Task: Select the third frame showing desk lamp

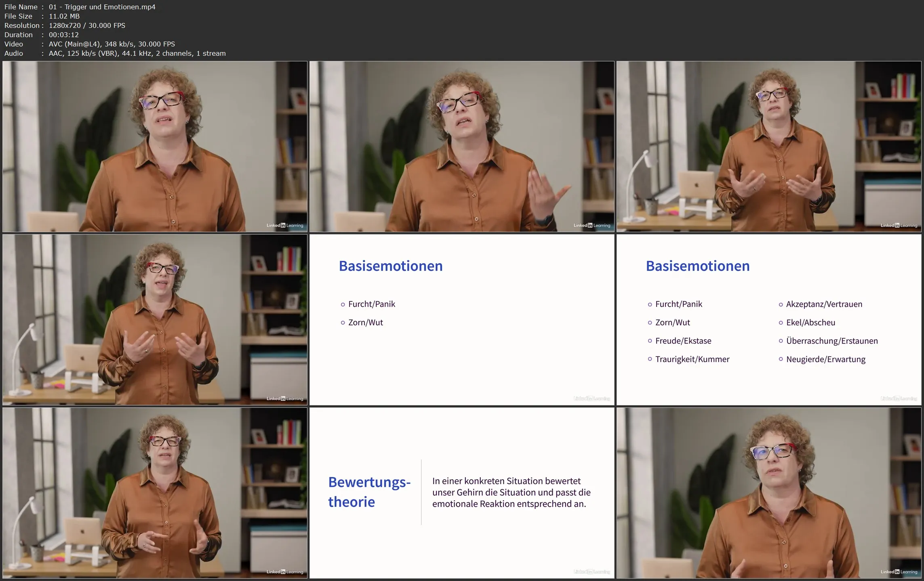Action: tap(769, 146)
